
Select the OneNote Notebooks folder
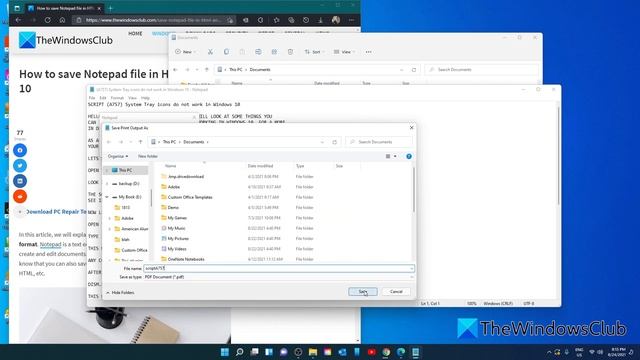[x=183, y=259]
